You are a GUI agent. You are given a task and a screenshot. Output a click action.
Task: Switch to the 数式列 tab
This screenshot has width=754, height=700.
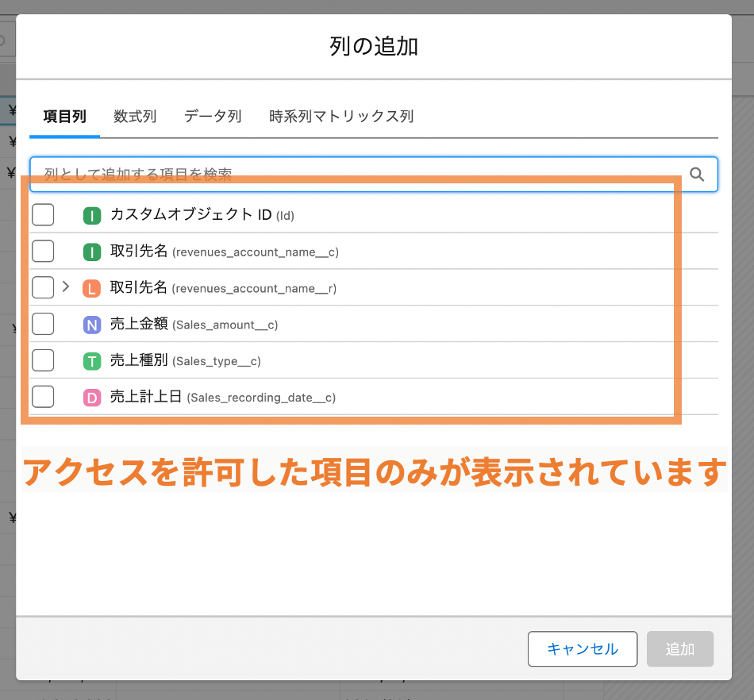[135, 117]
